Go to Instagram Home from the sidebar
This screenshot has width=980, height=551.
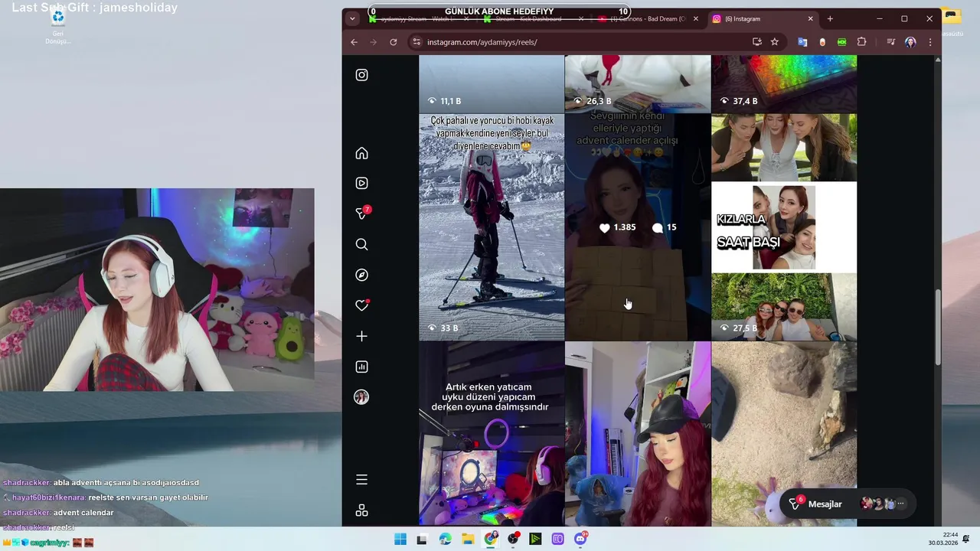361,153
